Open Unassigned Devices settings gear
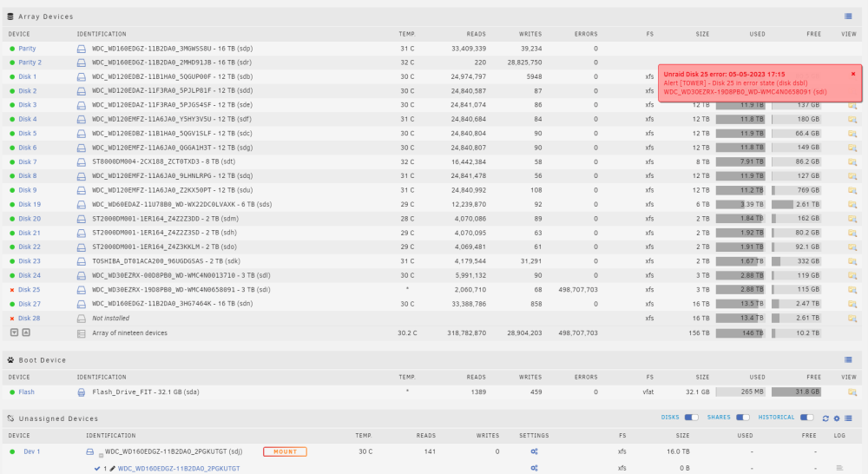This screenshot has width=868, height=474. pyautogui.click(x=837, y=418)
